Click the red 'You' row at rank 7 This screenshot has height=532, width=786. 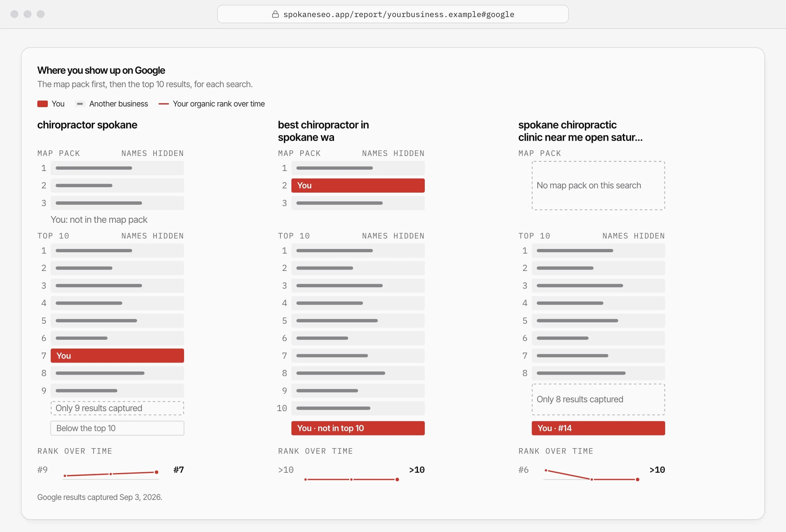117,356
